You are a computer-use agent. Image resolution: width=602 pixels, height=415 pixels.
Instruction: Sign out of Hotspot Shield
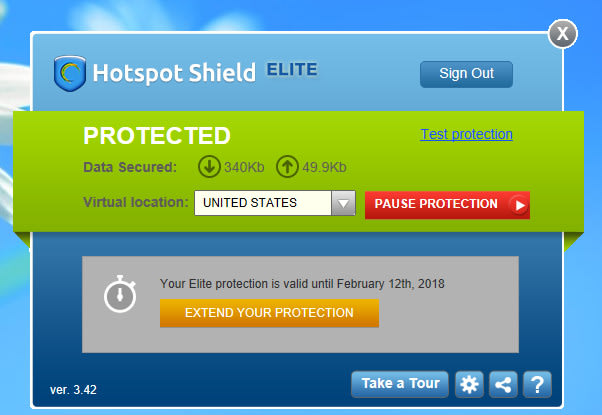point(466,74)
